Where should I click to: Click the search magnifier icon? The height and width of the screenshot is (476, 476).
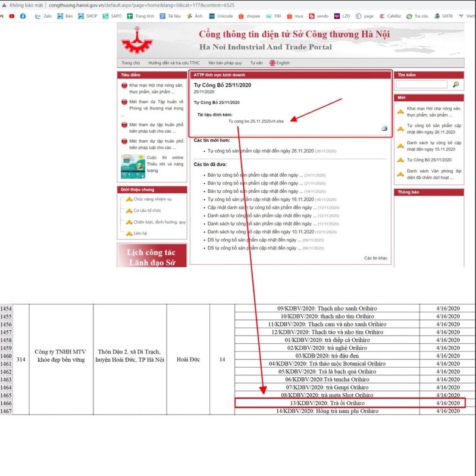(x=456, y=85)
